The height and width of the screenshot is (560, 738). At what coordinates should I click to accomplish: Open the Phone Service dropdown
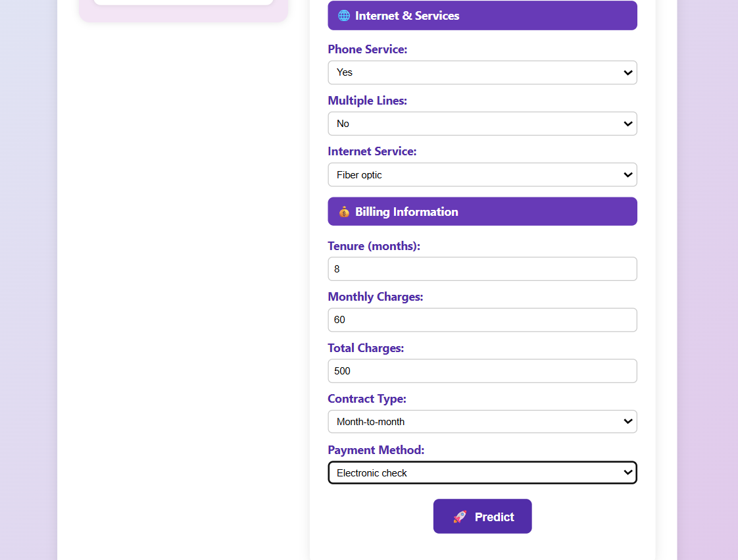482,72
